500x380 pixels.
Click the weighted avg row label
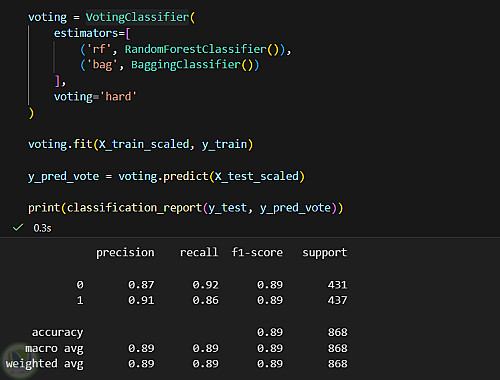pos(45,364)
